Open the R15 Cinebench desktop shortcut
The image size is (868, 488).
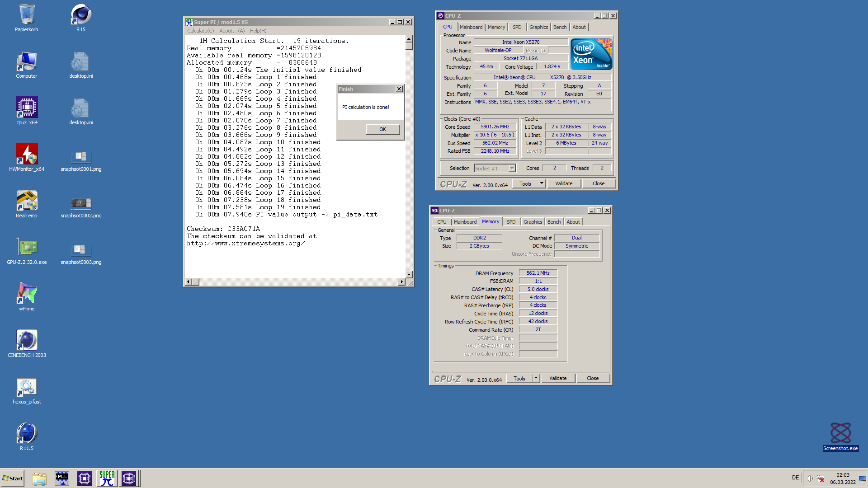[81, 18]
